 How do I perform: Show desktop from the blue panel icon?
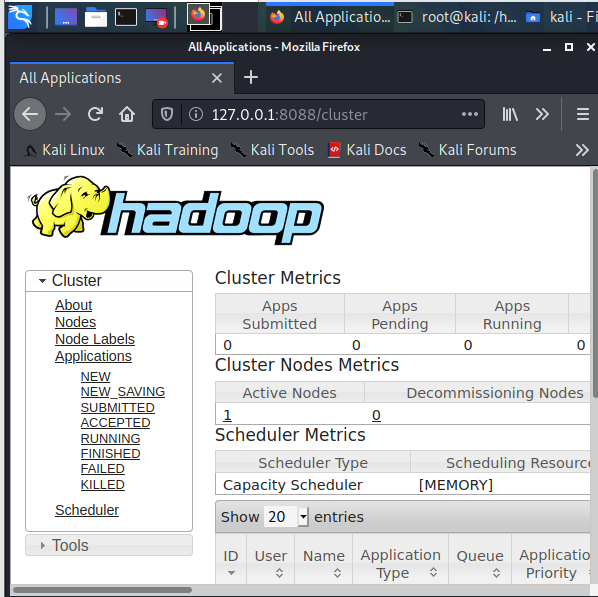pos(66,17)
